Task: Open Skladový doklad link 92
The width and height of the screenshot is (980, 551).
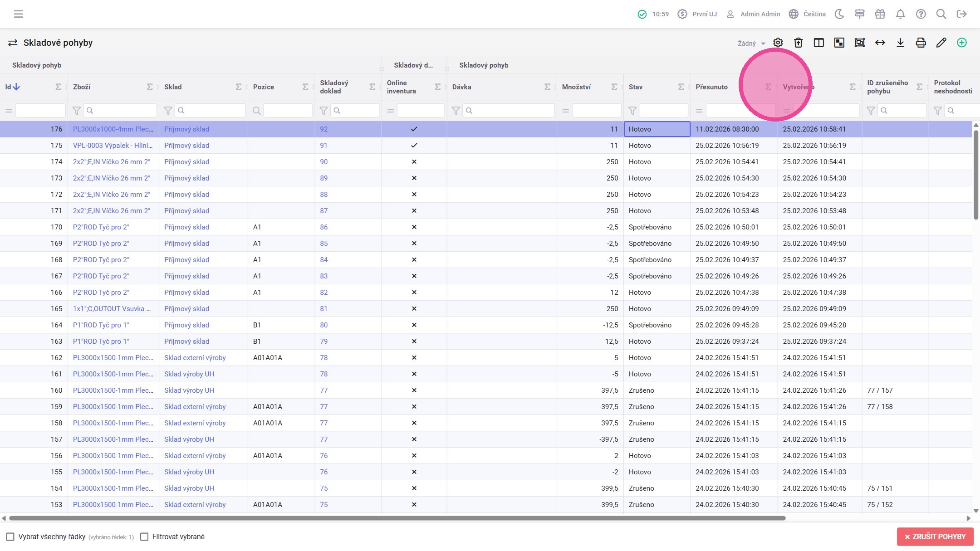Action: tap(323, 129)
